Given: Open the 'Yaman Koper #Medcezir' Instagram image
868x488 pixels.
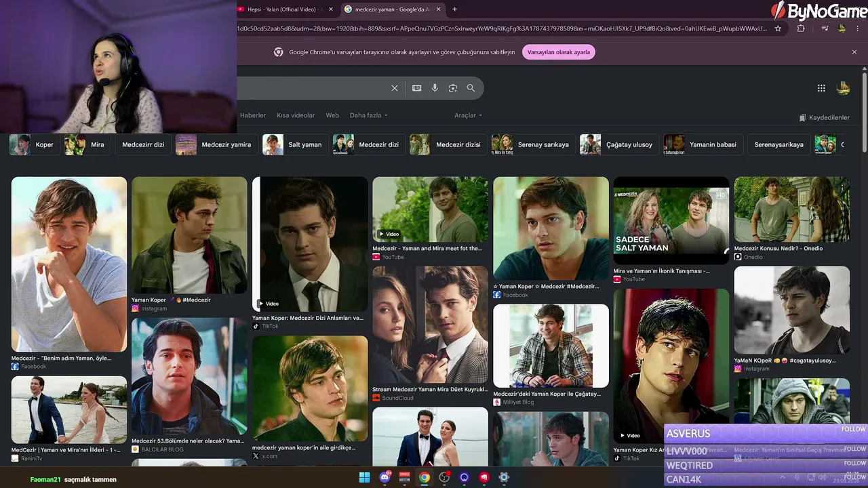Looking at the screenshot, I should 189,235.
